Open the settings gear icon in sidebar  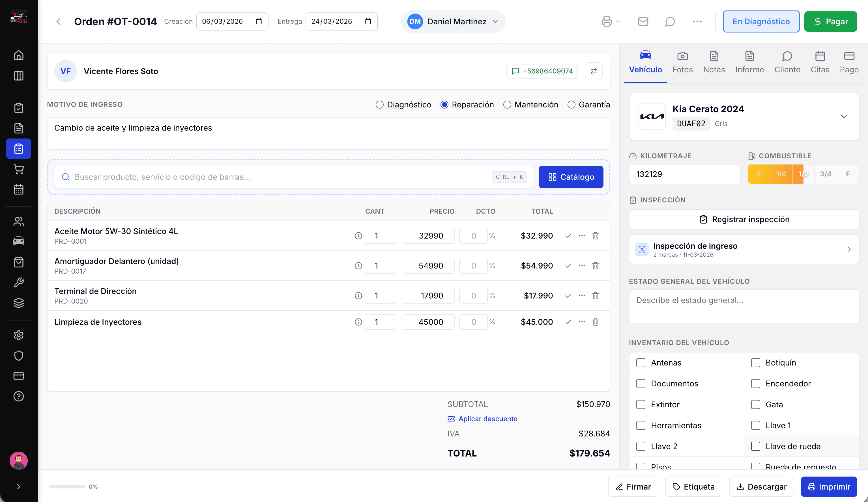pyautogui.click(x=19, y=335)
